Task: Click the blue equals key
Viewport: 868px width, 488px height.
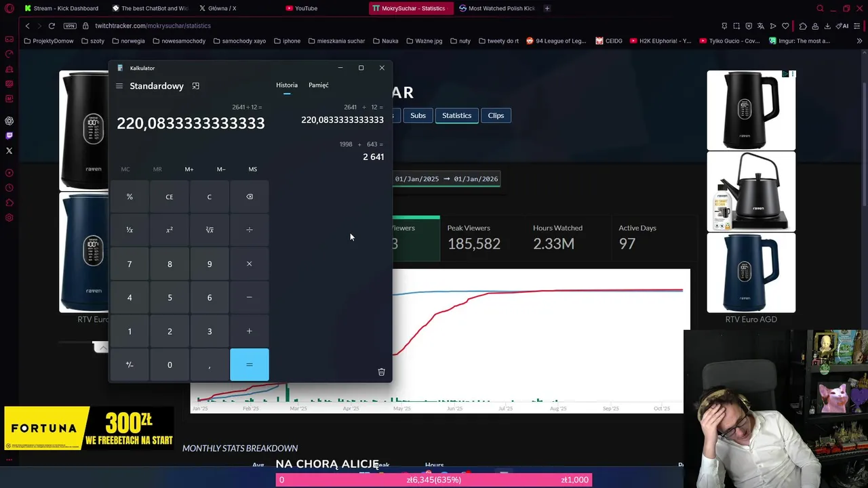Action: click(x=250, y=365)
